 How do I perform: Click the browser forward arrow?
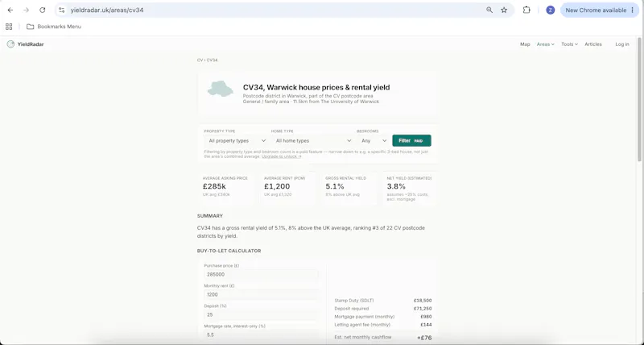[27, 10]
